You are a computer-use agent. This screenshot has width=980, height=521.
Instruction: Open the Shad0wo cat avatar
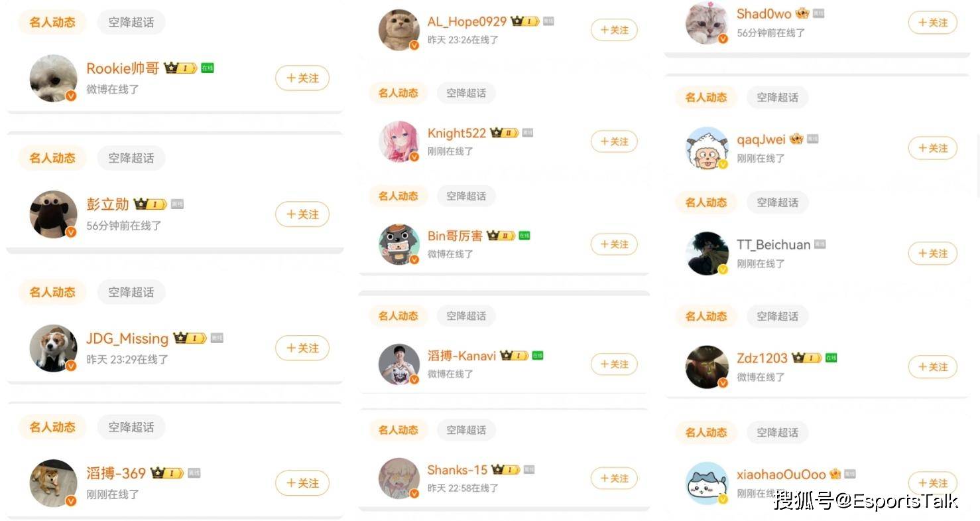click(707, 23)
